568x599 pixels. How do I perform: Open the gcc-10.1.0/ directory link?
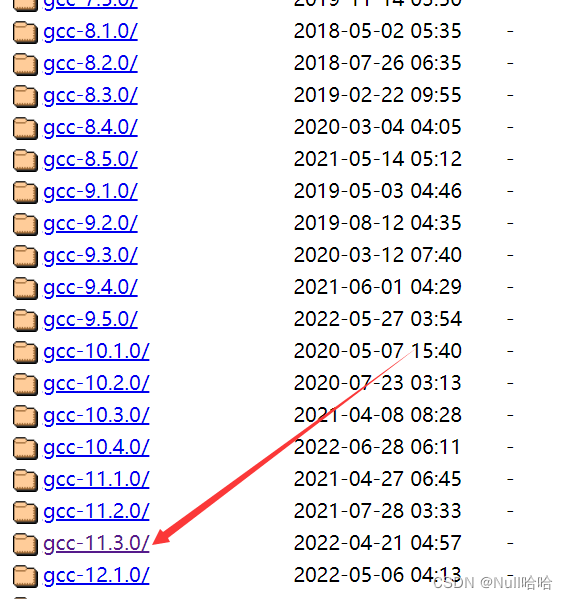click(96, 352)
